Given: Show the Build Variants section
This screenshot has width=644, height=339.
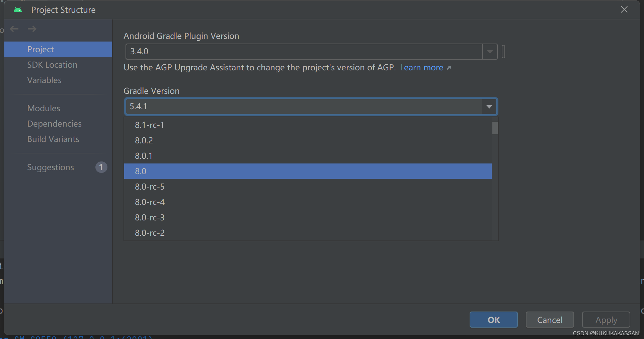Looking at the screenshot, I should [53, 139].
